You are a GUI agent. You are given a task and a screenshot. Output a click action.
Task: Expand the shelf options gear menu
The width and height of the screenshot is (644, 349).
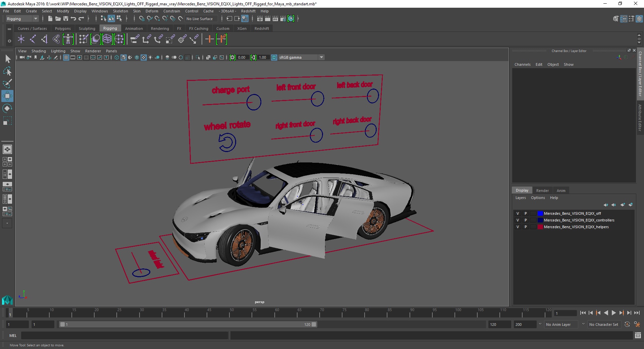coord(9,41)
